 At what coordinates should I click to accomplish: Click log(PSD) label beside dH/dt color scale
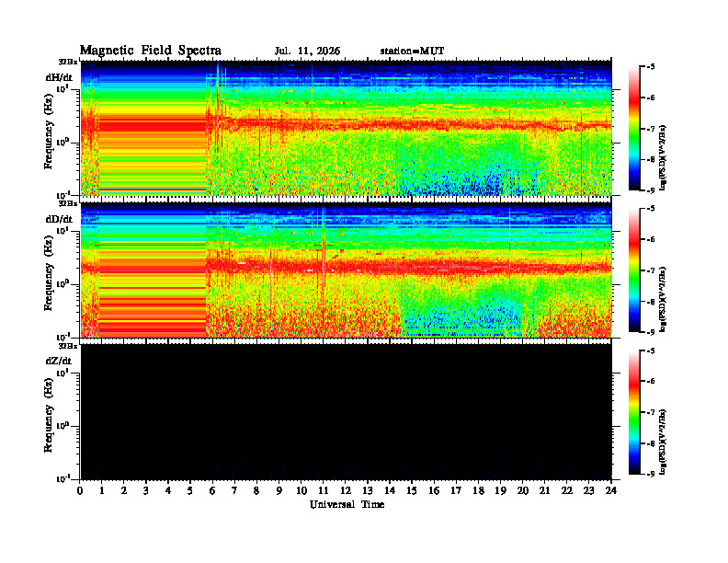(664, 157)
